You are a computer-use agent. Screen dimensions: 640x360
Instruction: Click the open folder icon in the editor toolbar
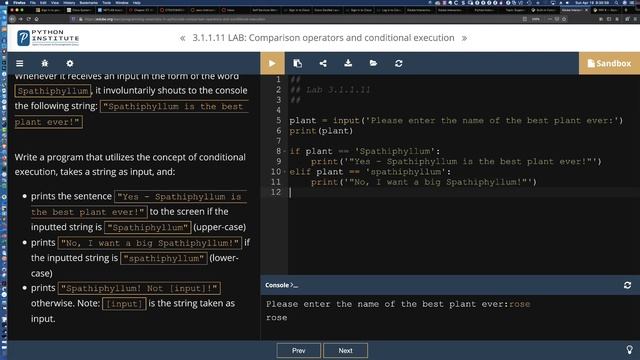[x=373, y=63]
